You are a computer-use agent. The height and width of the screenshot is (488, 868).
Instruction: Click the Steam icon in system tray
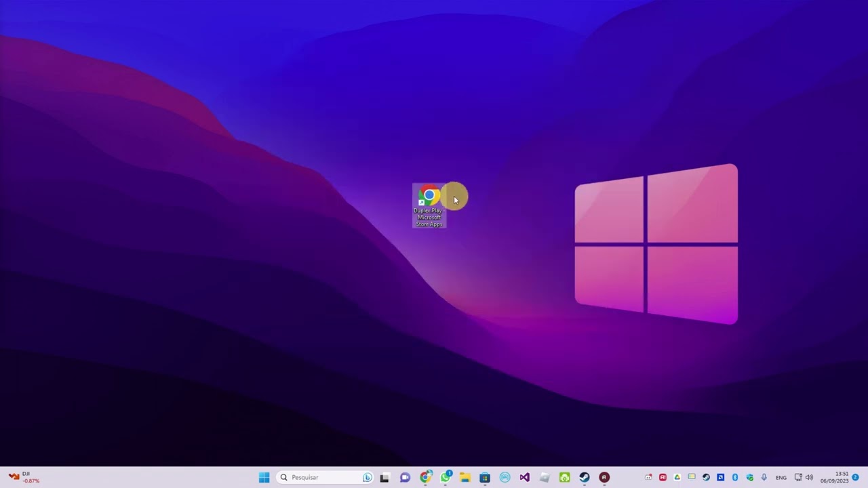(x=706, y=478)
